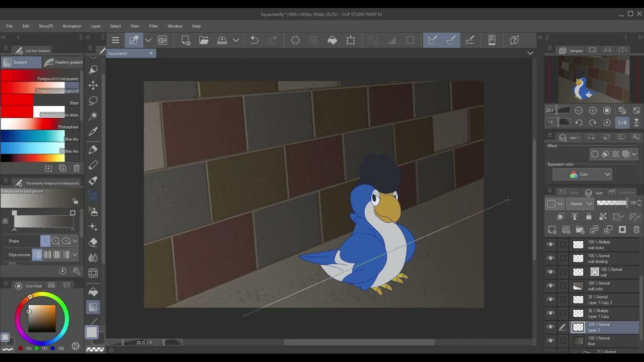Image resolution: width=644 pixels, height=362 pixels.
Task: Open the canvas tab list dropdown
Action: click(x=530, y=53)
